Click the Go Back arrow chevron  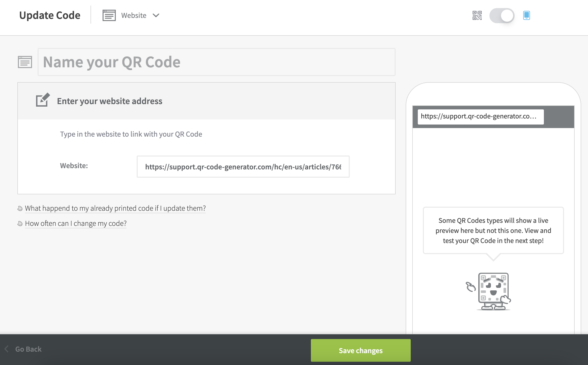click(x=7, y=349)
